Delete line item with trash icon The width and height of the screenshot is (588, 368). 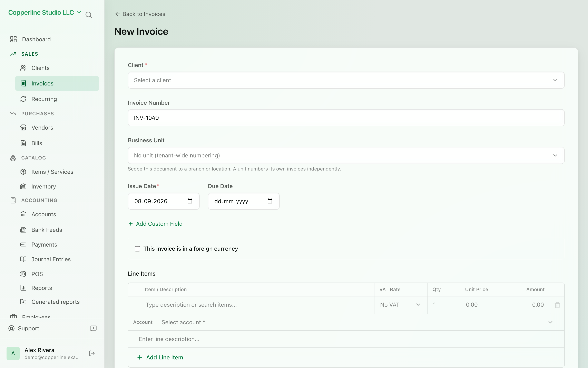coord(557,305)
